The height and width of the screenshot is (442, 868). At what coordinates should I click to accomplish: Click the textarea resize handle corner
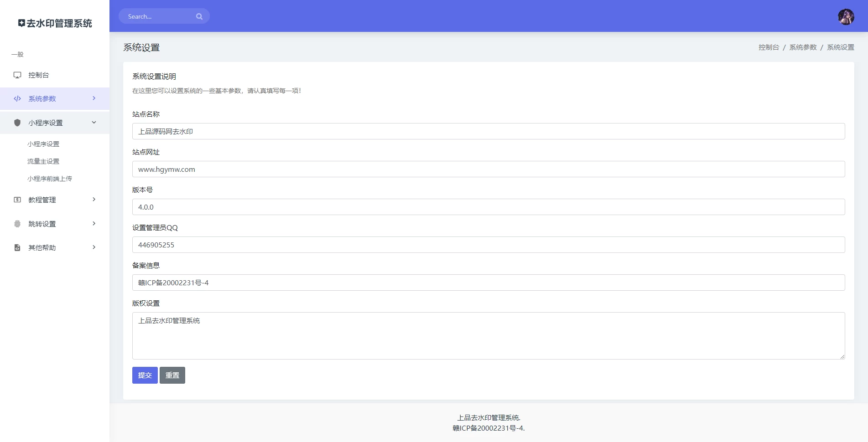[842, 356]
